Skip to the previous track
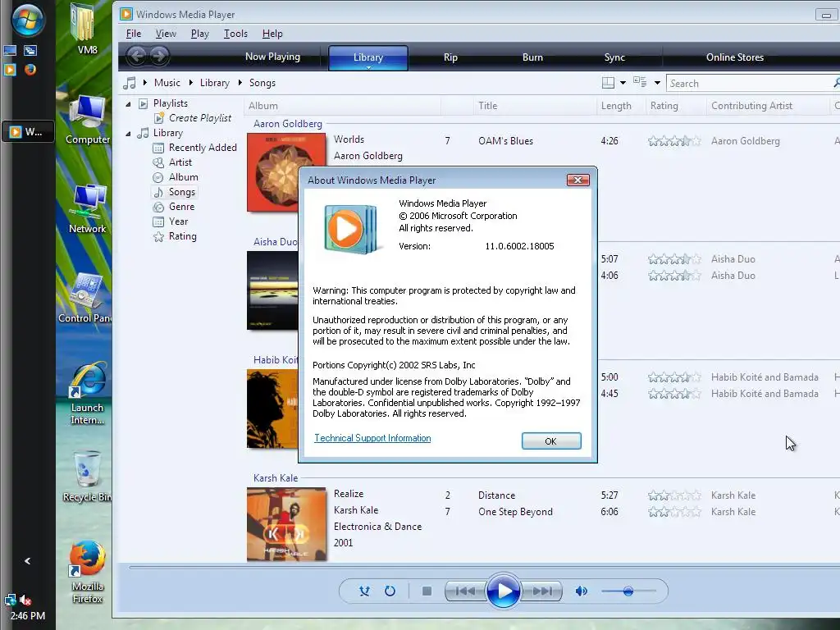840x630 pixels. coord(465,591)
